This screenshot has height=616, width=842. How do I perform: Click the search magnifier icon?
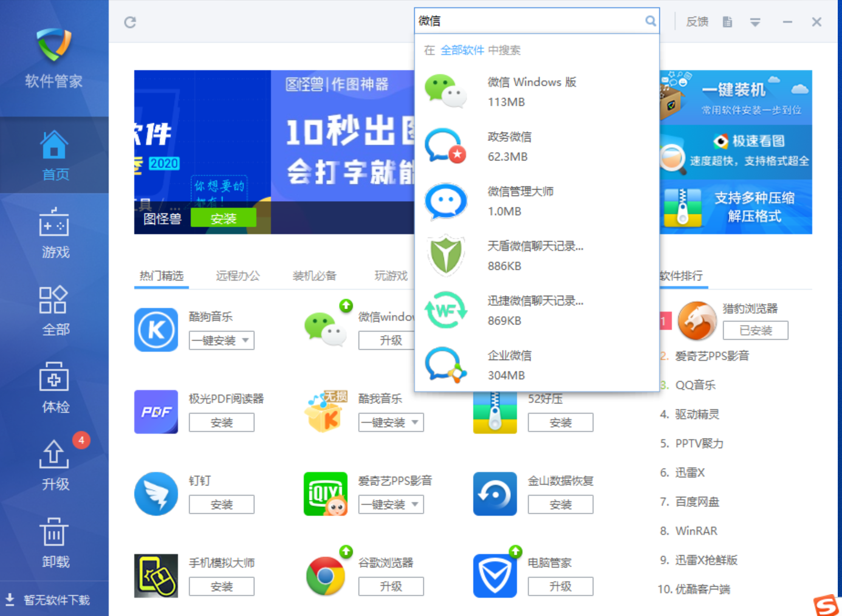pos(650,21)
